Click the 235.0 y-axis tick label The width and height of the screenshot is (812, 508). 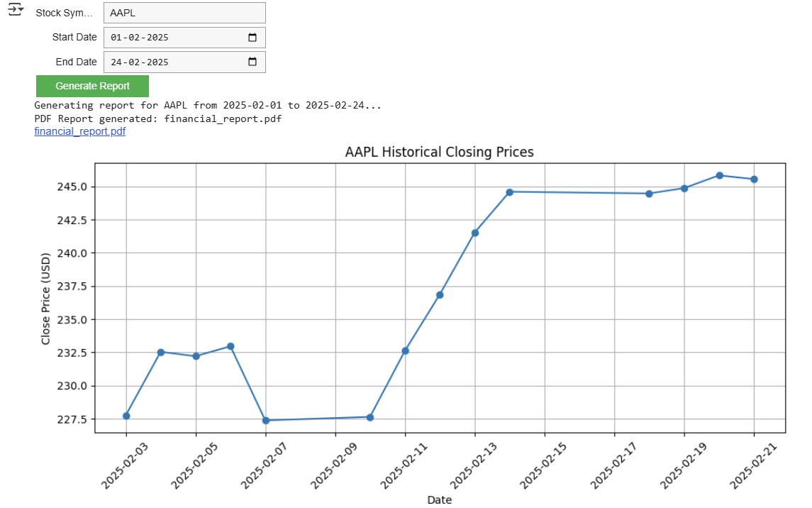pos(72,319)
